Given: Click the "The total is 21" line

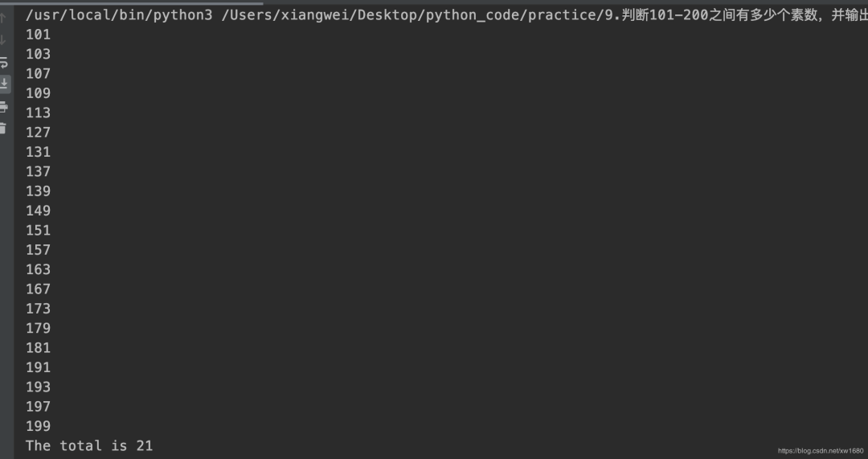Looking at the screenshot, I should (88, 445).
